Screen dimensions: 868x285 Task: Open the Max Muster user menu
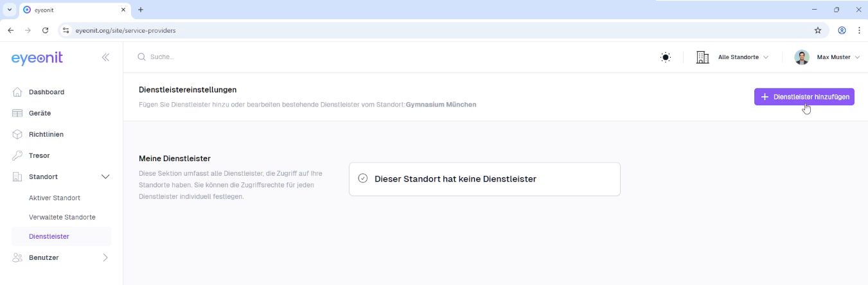838,57
